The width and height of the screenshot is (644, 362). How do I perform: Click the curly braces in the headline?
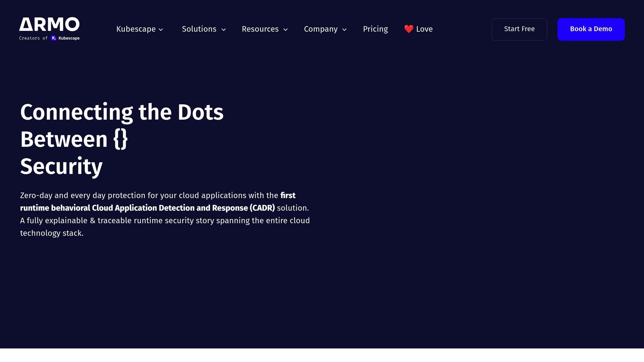click(120, 139)
